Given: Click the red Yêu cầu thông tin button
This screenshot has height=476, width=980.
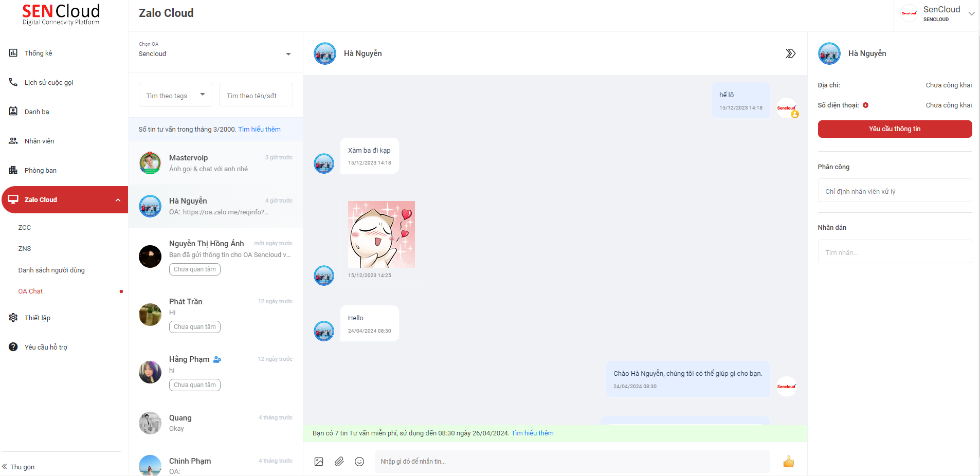Looking at the screenshot, I should pos(895,129).
